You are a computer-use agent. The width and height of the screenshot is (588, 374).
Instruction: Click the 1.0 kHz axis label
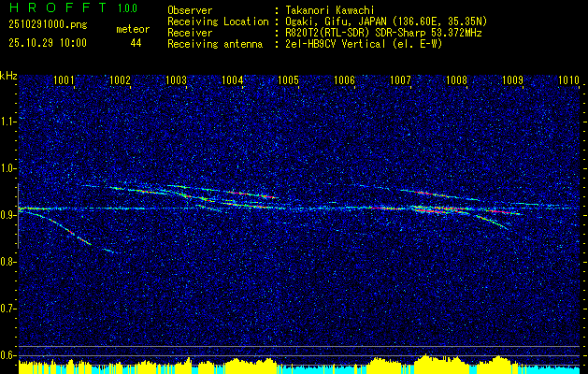tap(7, 169)
